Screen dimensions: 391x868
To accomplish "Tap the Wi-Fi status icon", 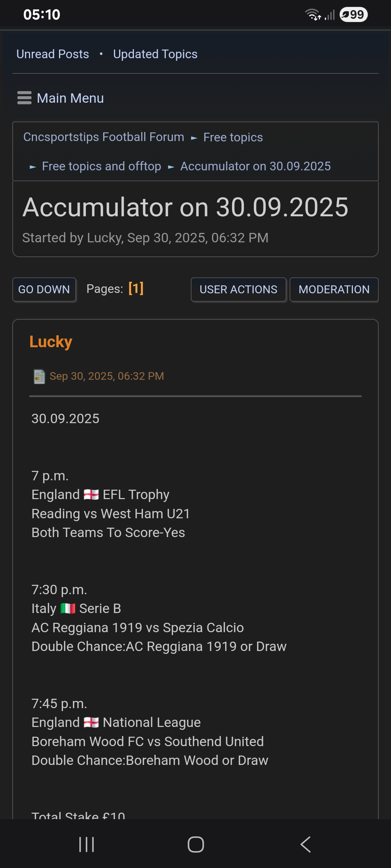I will (313, 15).
